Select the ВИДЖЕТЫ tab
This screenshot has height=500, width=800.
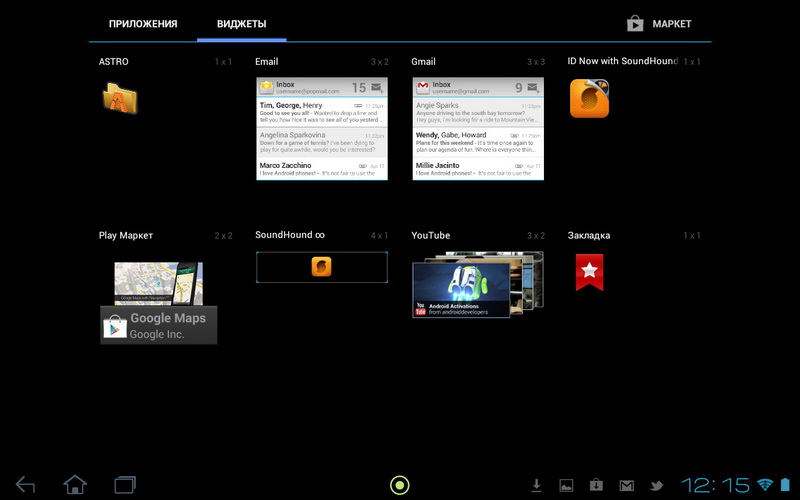point(241,24)
